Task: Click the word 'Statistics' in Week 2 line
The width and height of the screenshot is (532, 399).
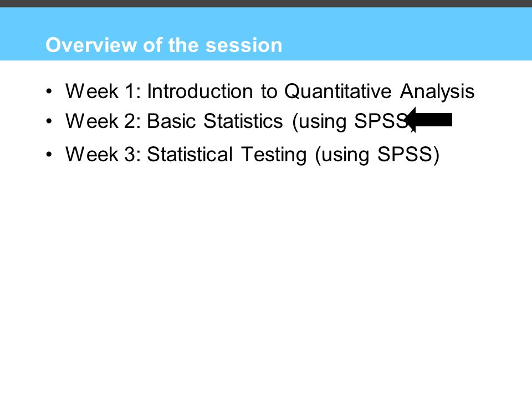Action: point(243,121)
